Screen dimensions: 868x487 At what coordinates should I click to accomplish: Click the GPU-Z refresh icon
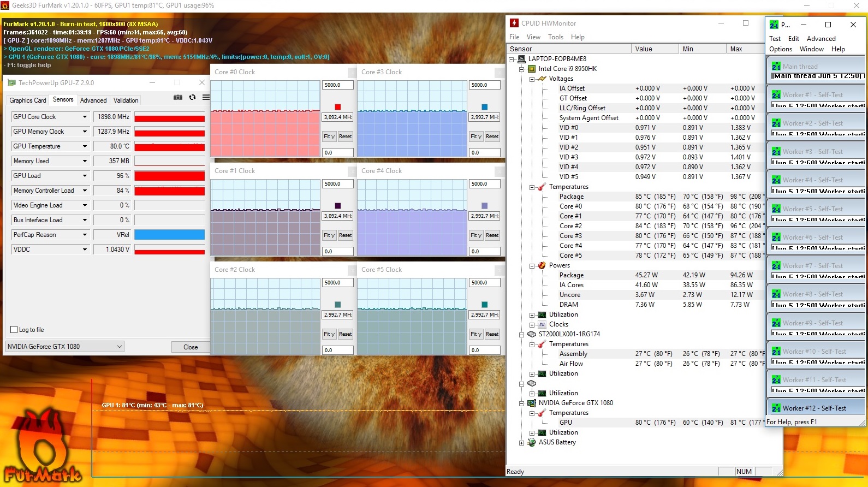pos(192,97)
